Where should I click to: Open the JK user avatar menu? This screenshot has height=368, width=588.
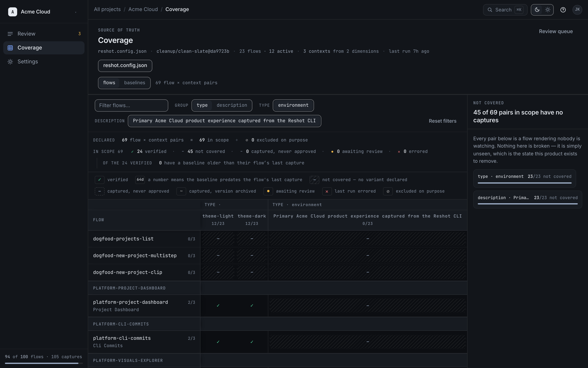coord(577,10)
